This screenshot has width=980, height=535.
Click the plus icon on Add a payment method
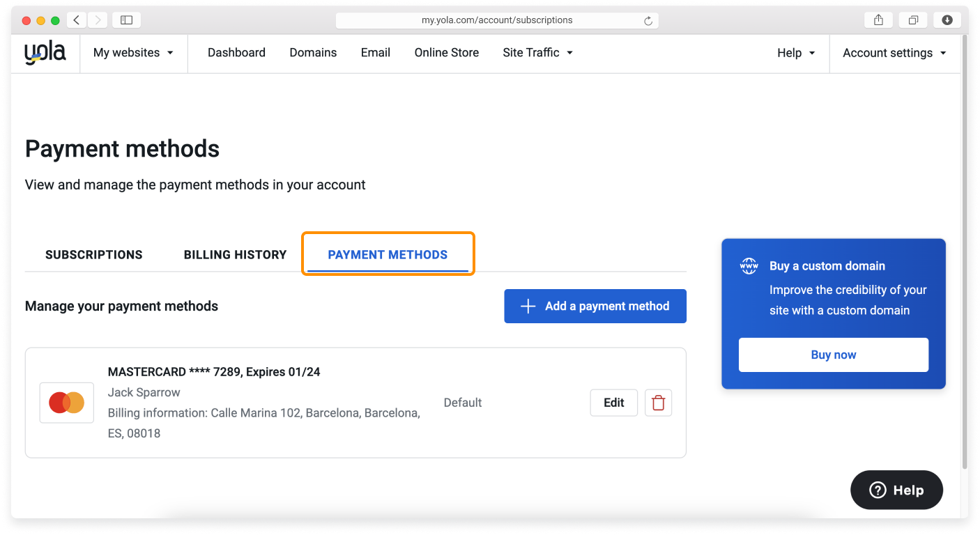click(528, 306)
